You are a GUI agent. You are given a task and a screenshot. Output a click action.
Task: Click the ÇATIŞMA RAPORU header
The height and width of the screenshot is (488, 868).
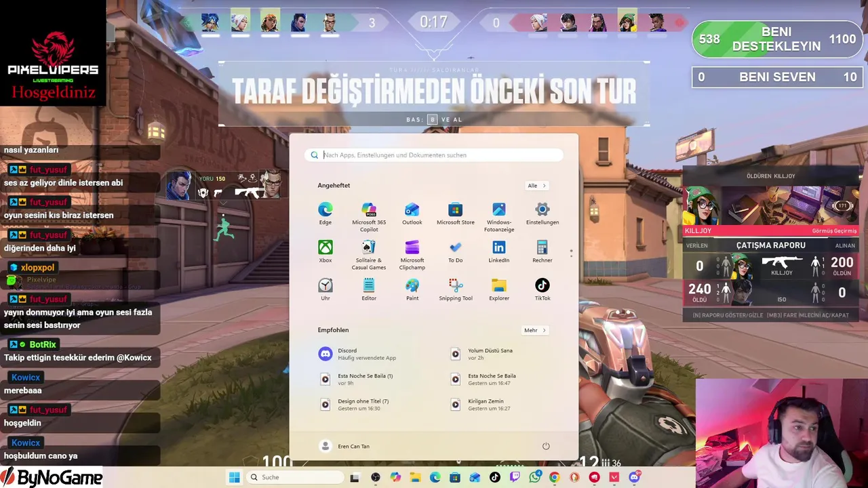pyautogui.click(x=771, y=245)
